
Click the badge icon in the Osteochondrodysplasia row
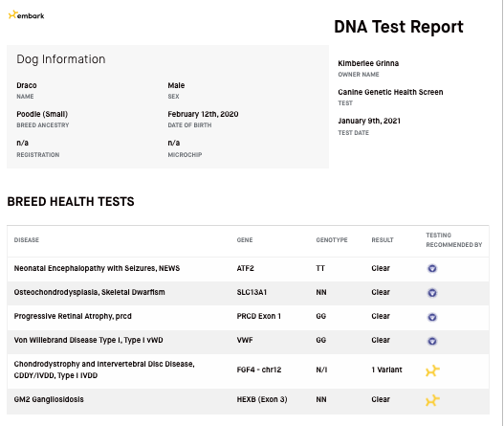432,293
